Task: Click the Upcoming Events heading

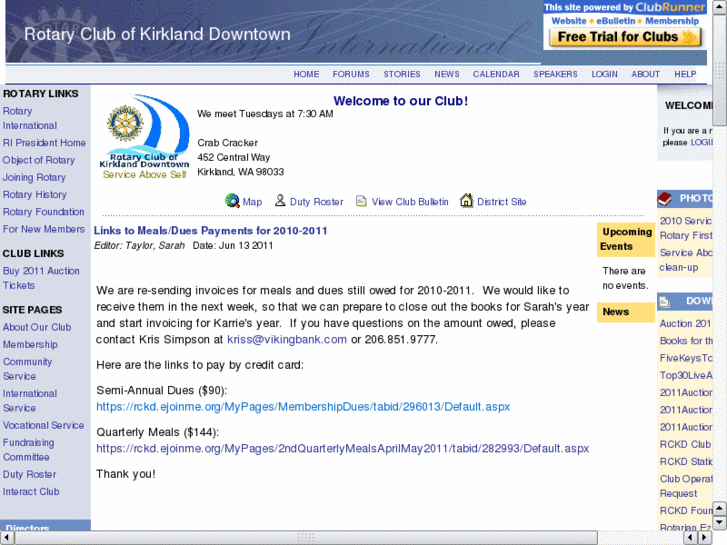Action: click(625, 239)
